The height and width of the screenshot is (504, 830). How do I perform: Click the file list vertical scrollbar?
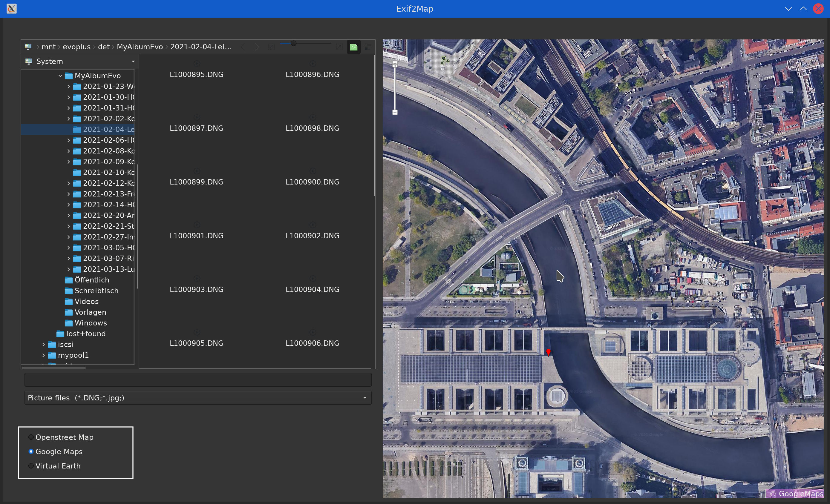point(374,125)
